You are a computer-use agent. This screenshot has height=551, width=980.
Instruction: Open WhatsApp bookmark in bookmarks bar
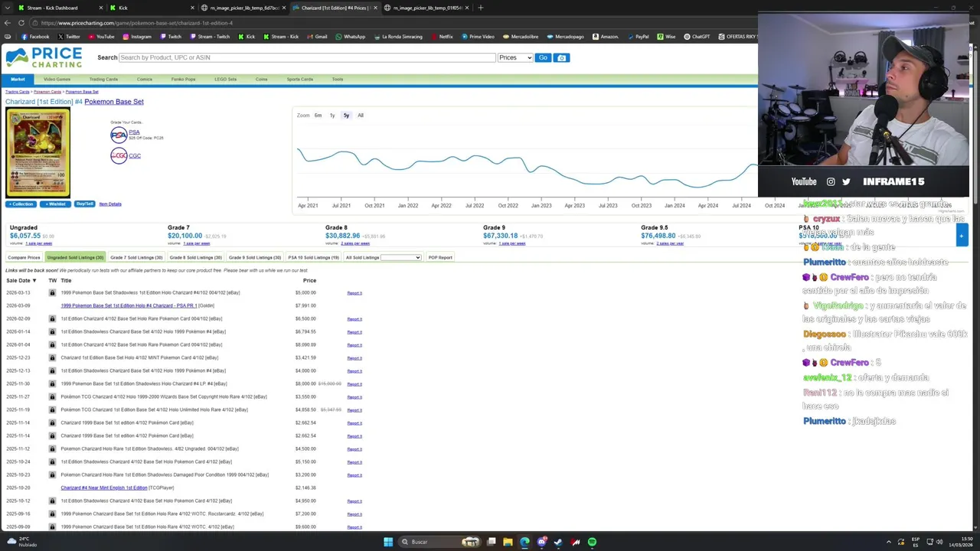(x=351, y=37)
